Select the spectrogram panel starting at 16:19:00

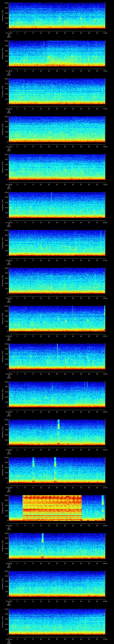coord(57,205)
